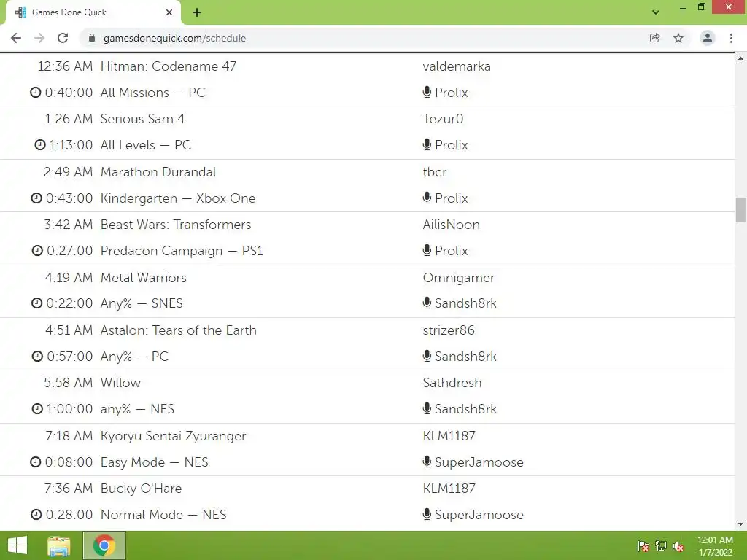Click the Predacon Campaign — PS1 category
The height and width of the screenshot is (560, 747).
pyautogui.click(x=182, y=251)
